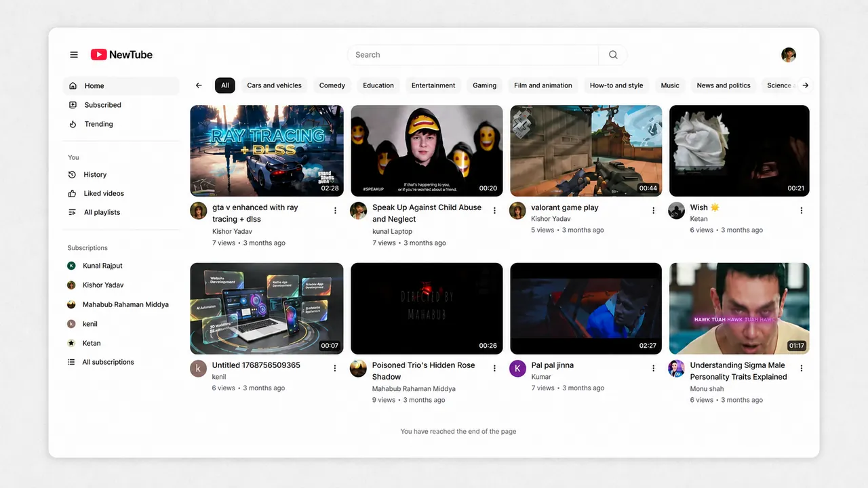
Task: Select the Music category chip
Action: [670, 85]
